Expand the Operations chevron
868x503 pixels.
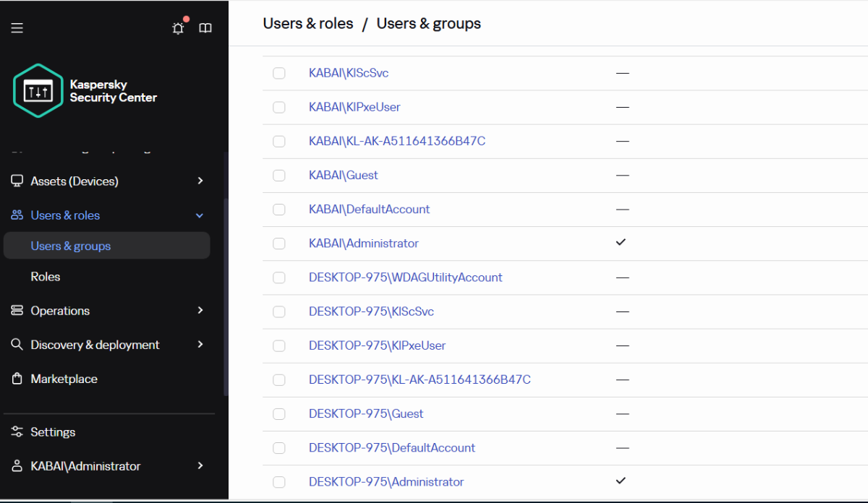(200, 311)
